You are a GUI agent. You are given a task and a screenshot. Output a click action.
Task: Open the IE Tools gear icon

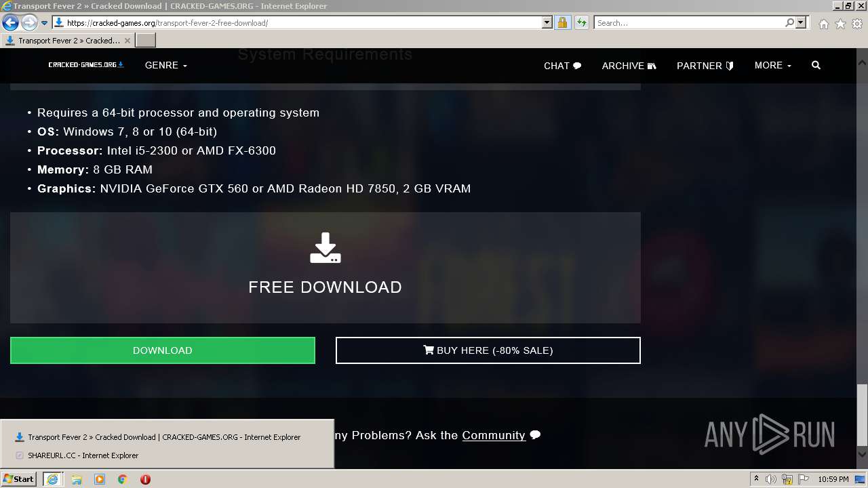point(857,24)
